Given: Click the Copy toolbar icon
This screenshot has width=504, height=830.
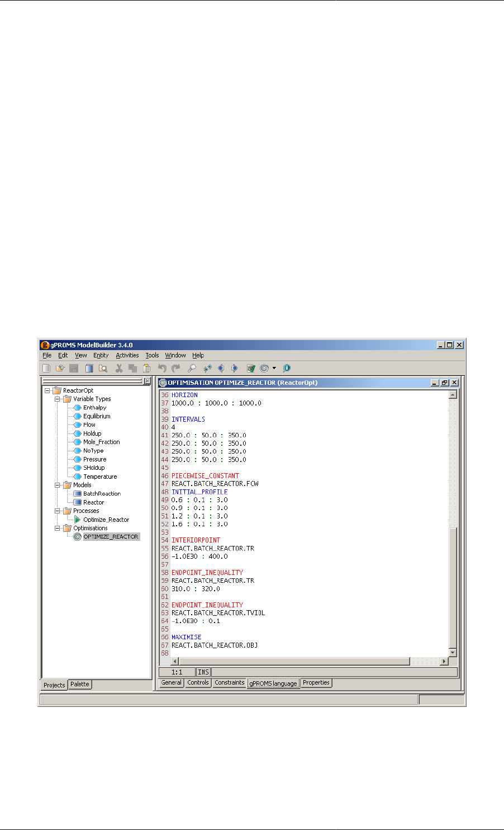Looking at the screenshot, I should pos(132,368).
